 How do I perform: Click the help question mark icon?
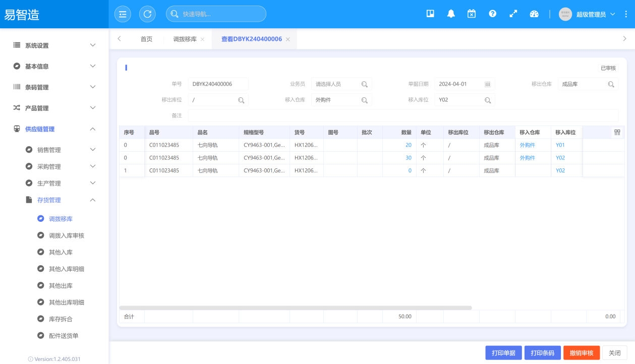pos(492,14)
